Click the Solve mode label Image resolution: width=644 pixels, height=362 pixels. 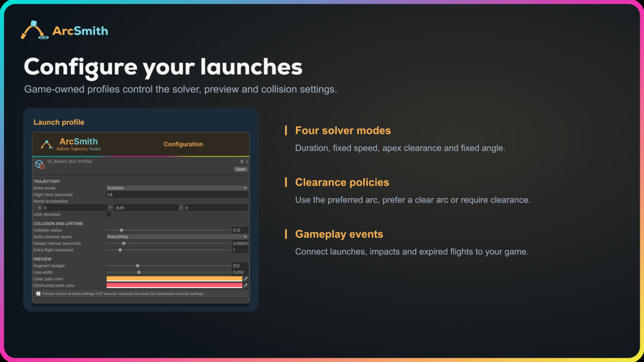pyautogui.click(x=45, y=188)
